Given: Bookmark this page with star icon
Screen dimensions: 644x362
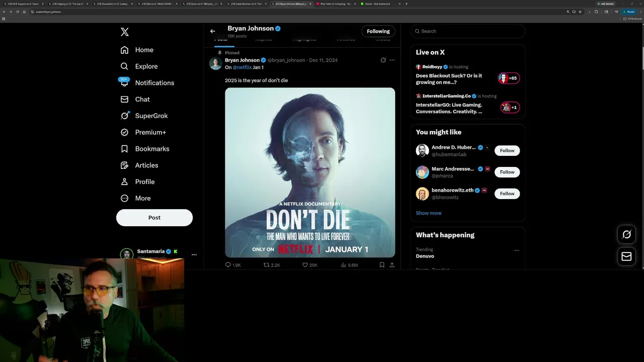Looking at the screenshot, I should click(x=580, y=12).
